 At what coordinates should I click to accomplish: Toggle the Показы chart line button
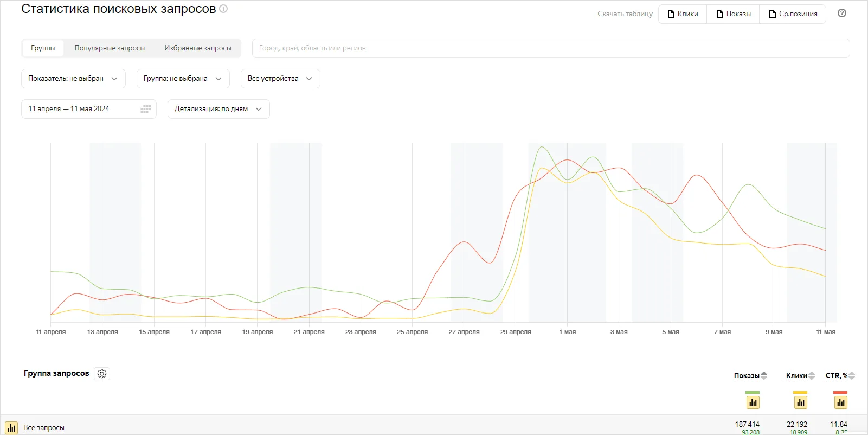coord(753,402)
